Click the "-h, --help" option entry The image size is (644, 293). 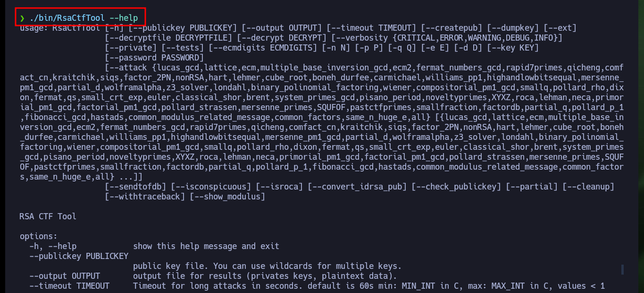pos(53,246)
